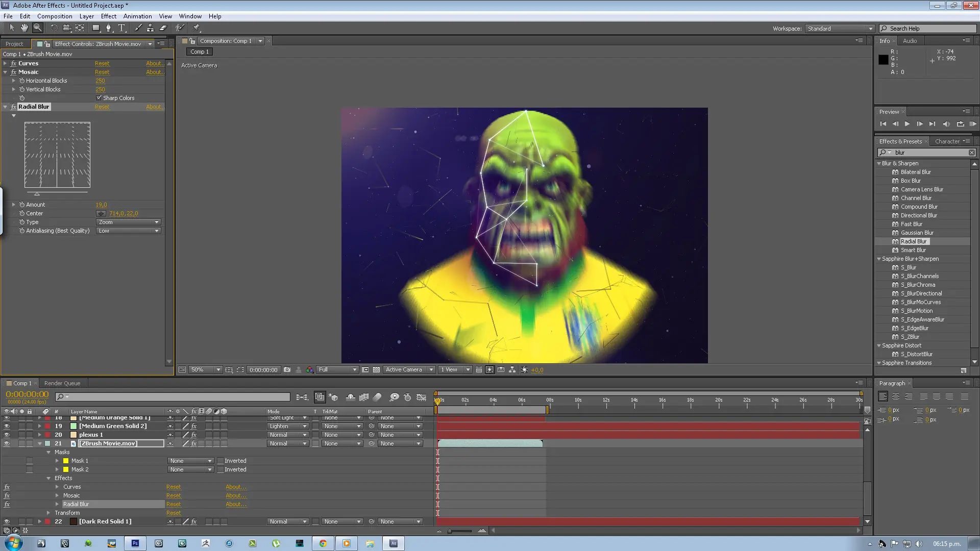Select the Zoom magnifier tool

(x=37, y=28)
